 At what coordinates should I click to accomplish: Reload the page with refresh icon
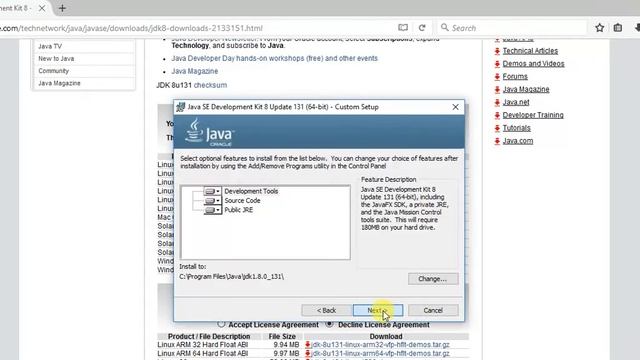422,28
